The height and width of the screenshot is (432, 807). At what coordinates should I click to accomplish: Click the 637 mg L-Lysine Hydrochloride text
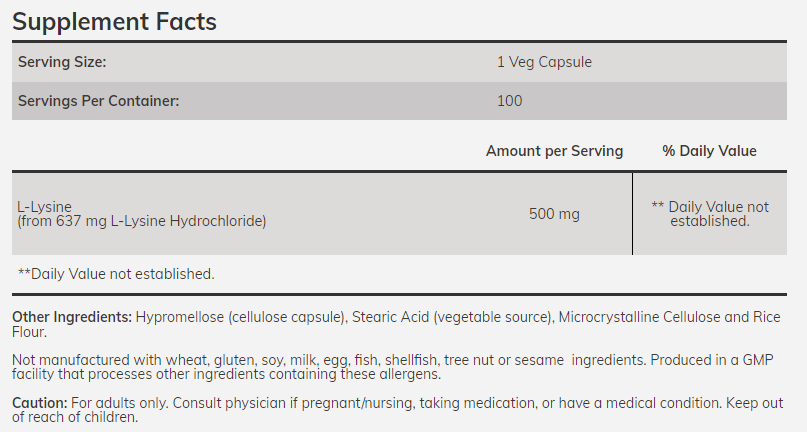click(x=160, y=220)
